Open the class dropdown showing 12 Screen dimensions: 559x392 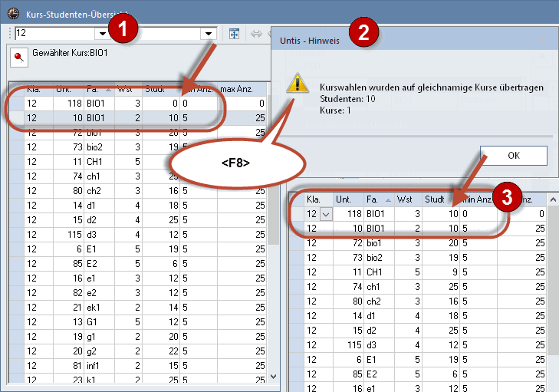[x=100, y=34]
